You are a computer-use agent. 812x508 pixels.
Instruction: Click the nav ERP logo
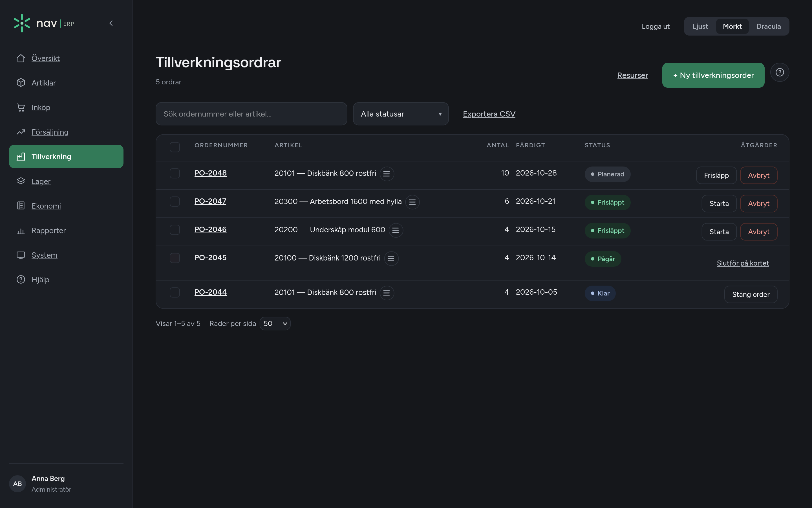click(x=44, y=23)
